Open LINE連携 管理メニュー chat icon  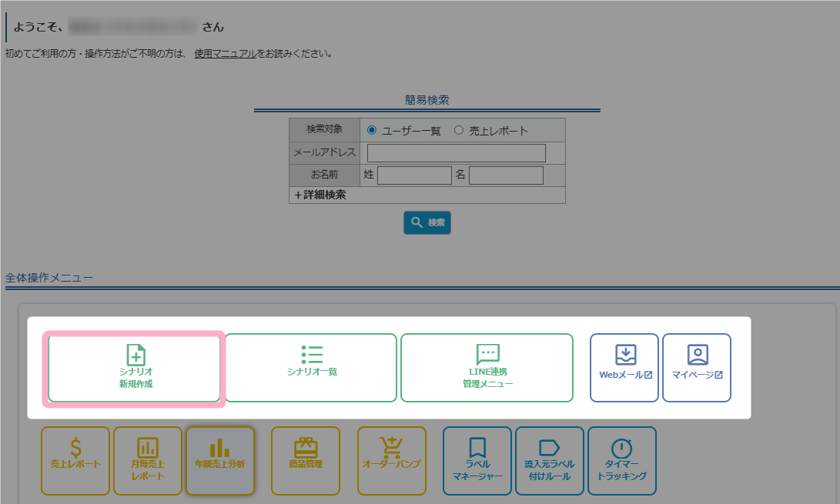pyautogui.click(x=487, y=355)
